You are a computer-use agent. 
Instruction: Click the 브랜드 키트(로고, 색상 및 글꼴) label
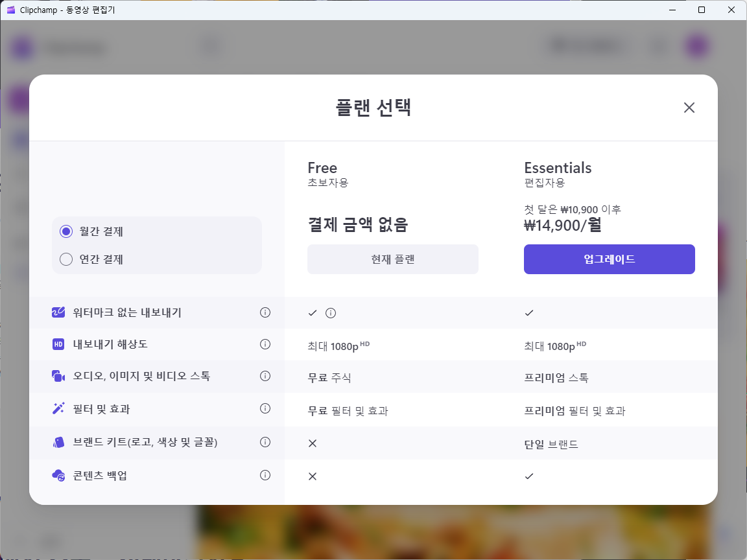click(145, 443)
